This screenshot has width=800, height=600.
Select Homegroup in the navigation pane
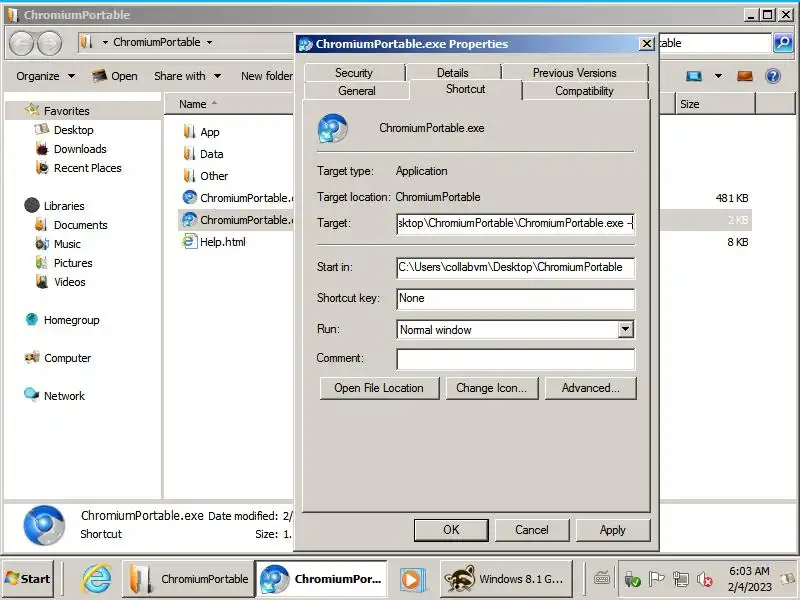click(x=71, y=320)
